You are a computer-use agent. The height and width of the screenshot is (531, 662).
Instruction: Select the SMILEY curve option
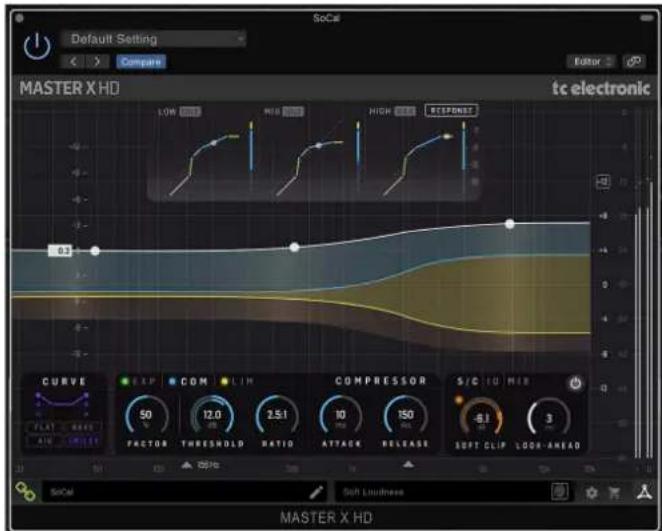pyautogui.click(x=83, y=441)
